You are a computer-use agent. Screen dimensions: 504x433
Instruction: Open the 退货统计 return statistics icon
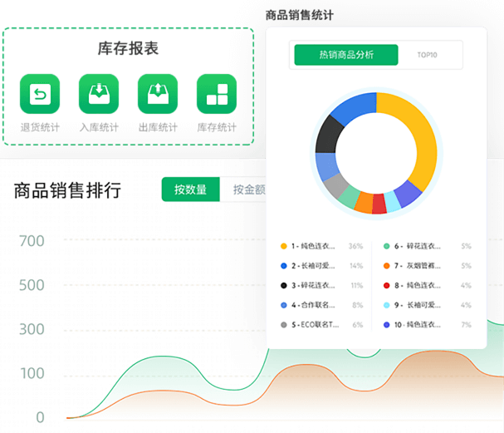(39, 94)
